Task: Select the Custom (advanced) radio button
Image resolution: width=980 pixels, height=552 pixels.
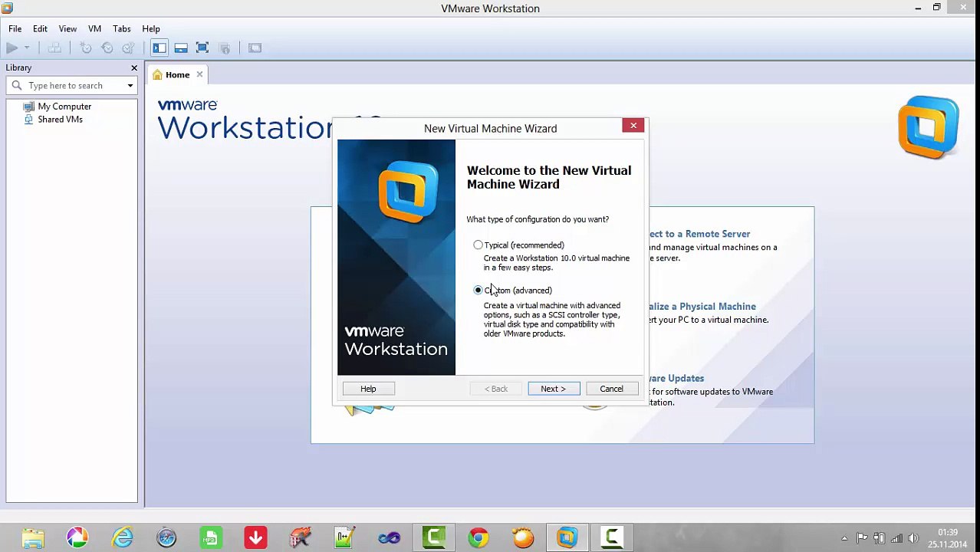Action: (x=478, y=290)
